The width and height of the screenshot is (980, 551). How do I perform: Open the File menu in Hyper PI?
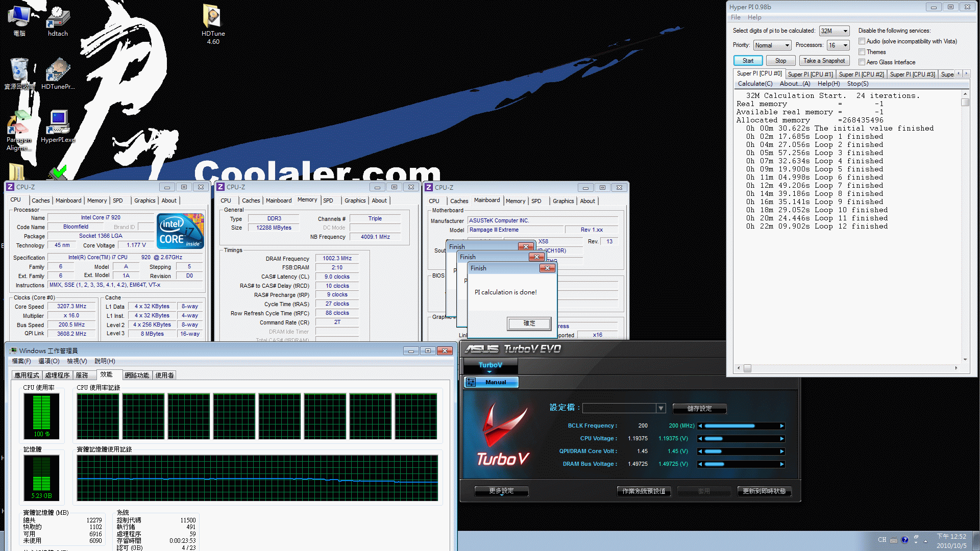pyautogui.click(x=736, y=17)
